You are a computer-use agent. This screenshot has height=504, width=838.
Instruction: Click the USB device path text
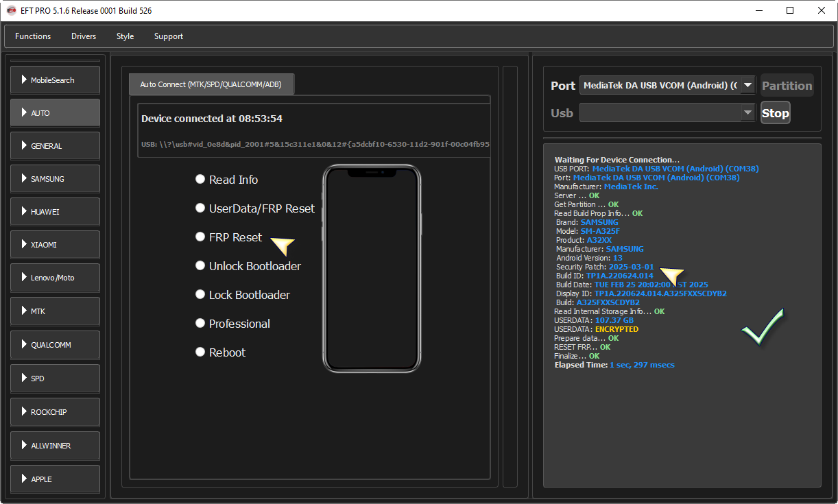tap(315, 145)
